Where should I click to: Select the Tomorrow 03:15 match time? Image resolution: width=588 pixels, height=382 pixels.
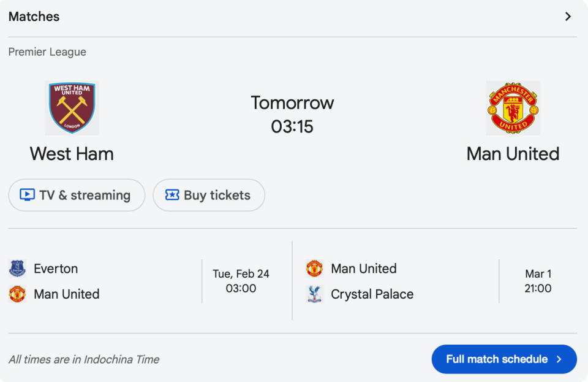point(292,115)
